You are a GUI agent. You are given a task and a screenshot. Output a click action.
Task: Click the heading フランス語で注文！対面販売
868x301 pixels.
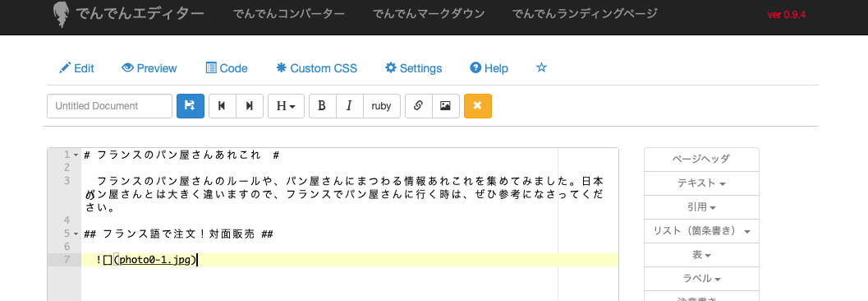click(x=178, y=234)
